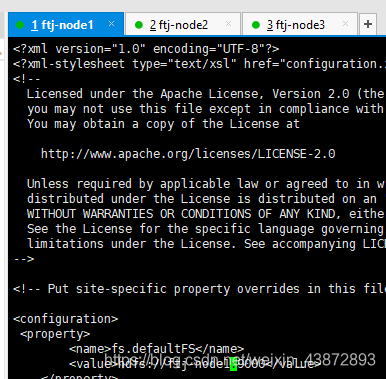Click green status dot of ftj-node3 tab

coord(256,25)
